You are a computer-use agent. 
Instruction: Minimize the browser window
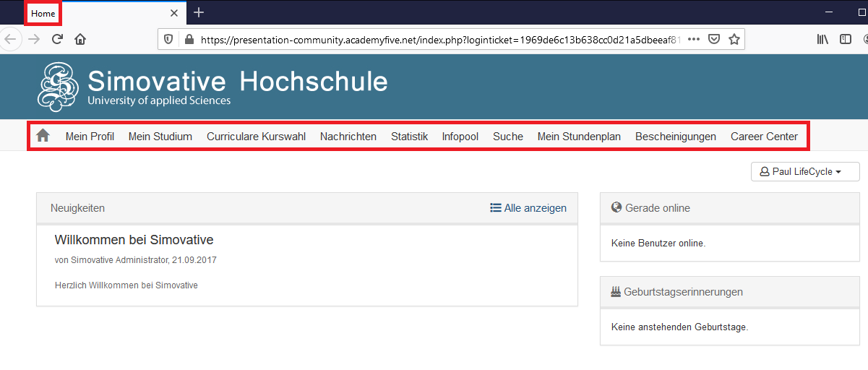pos(830,12)
